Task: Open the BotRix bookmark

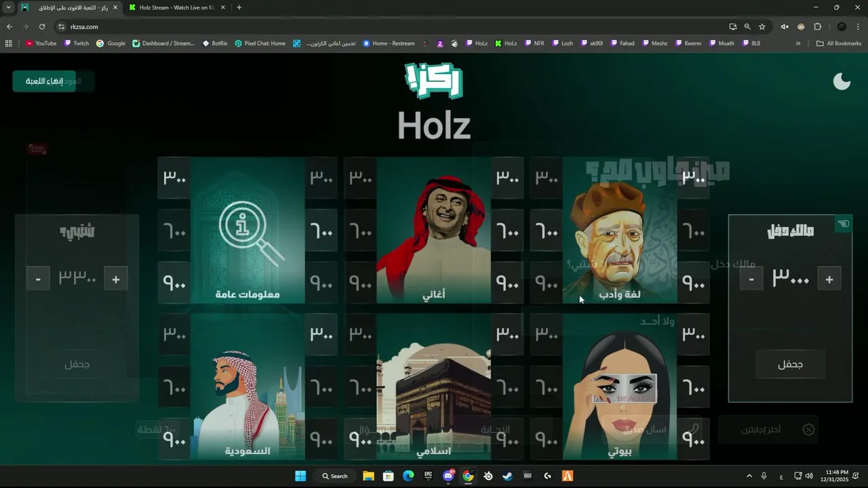Action: tap(215, 43)
